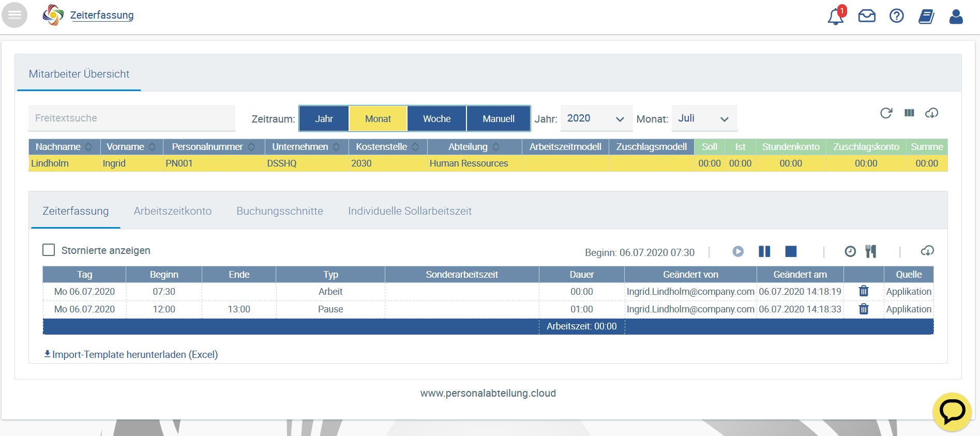Screen dimensions: 980x436
Task: Click the Stundenkonto column header
Action: (x=791, y=147)
